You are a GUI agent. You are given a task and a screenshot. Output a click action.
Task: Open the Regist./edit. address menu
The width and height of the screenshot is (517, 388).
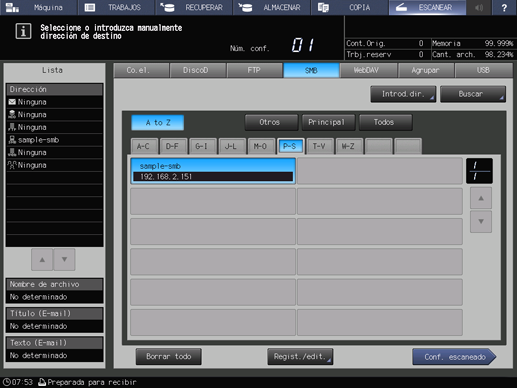pyautogui.click(x=300, y=357)
